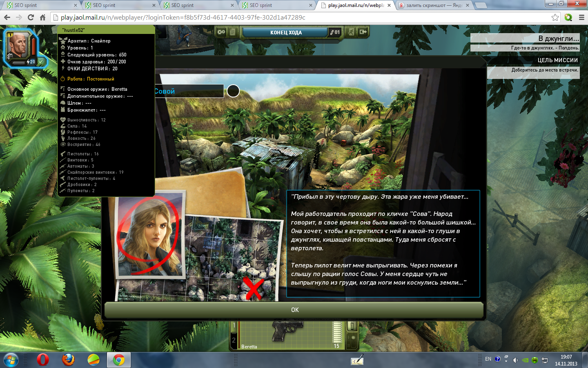Open the Windows Start button
The width and height of the screenshot is (588, 368).
point(11,360)
